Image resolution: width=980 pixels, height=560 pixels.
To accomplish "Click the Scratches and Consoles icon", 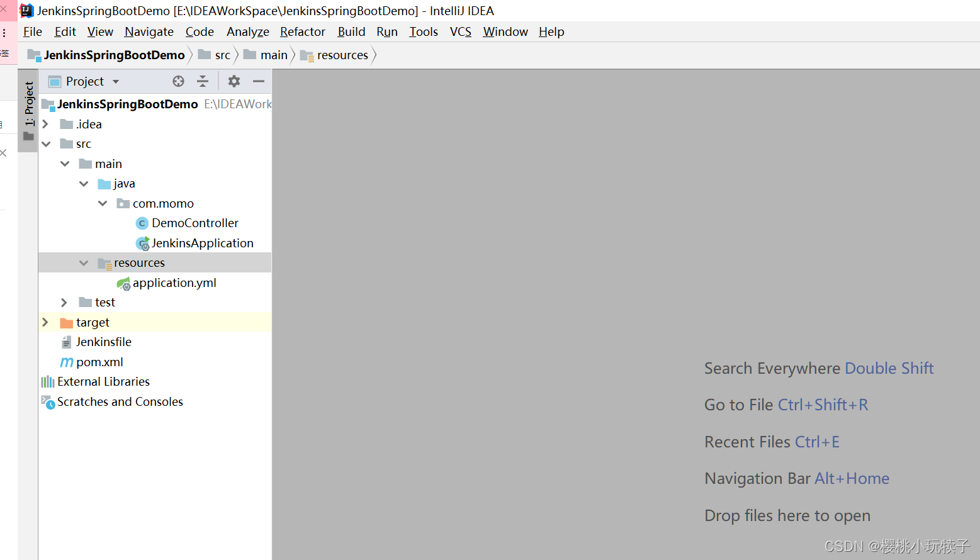I will (48, 402).
